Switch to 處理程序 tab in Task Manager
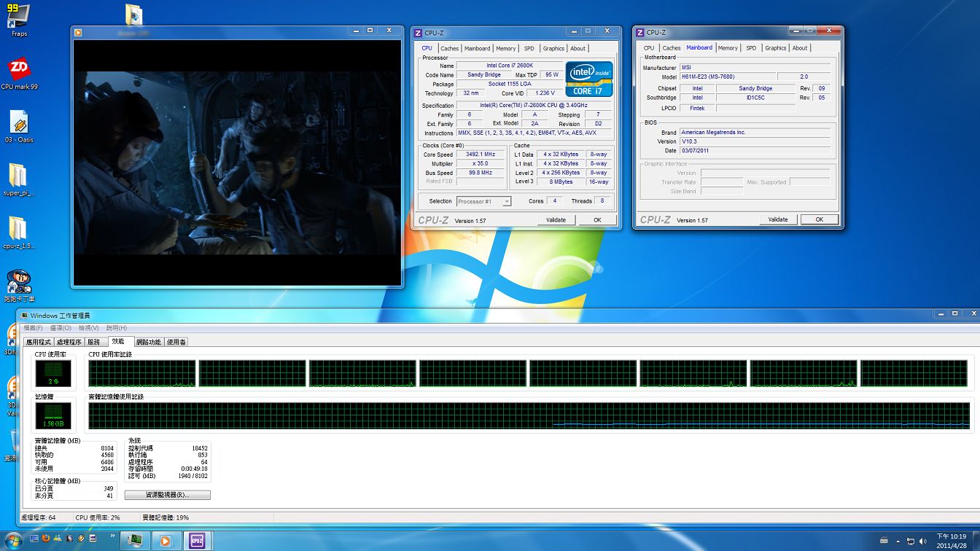Viewport: 980px width, 551px height. [x=69, y=342]
